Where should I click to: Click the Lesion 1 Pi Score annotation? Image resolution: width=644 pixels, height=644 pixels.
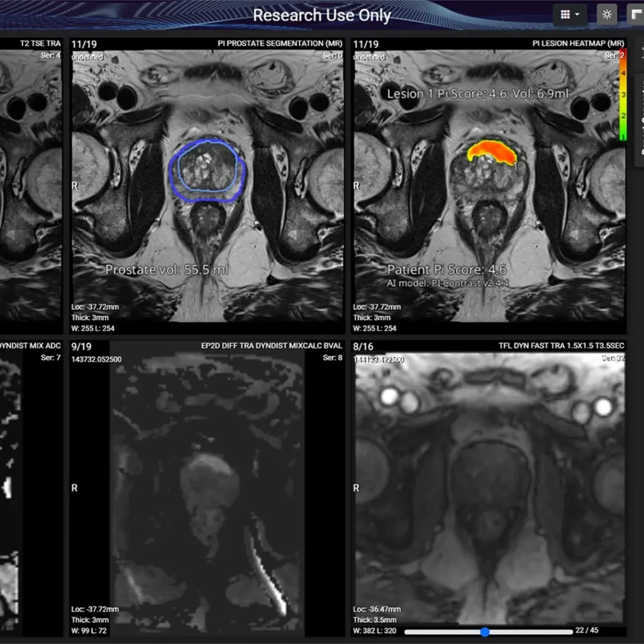(x=477, y=94)
